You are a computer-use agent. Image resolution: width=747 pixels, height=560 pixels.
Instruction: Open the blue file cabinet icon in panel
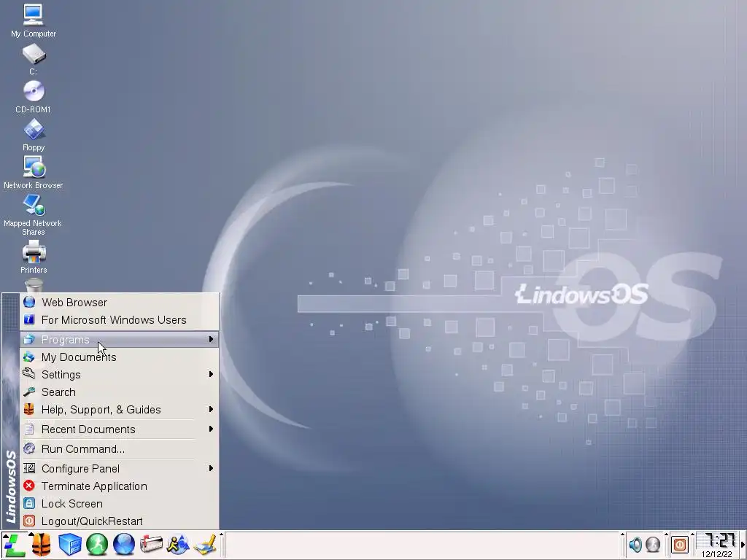click(x=69, y=545)
